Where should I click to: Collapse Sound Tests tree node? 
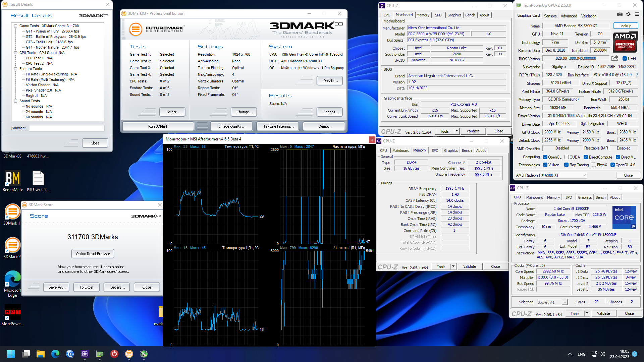tap(16, 101)
